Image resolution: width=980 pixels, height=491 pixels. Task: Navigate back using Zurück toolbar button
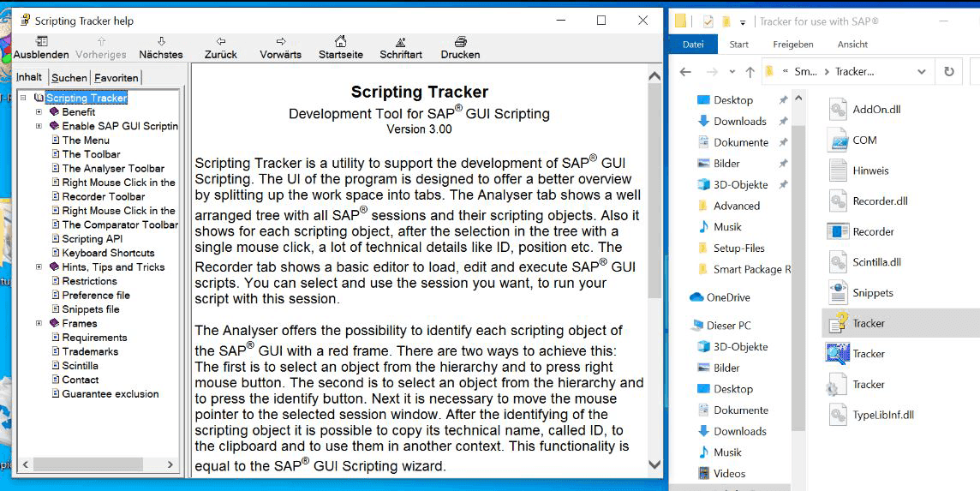coord(221,47)
